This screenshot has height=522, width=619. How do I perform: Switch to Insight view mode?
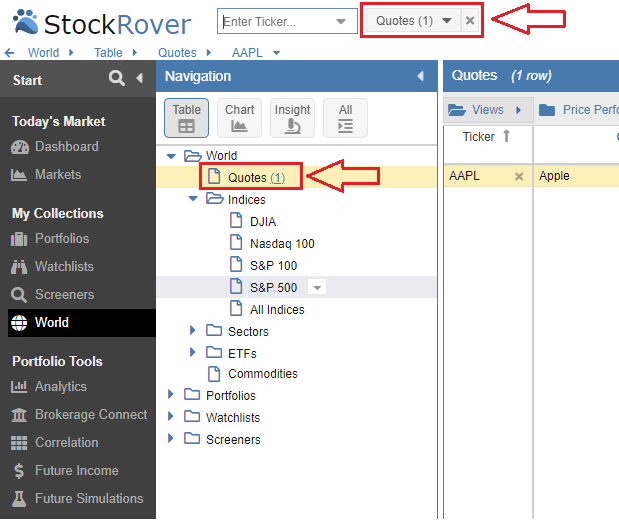(x=292, y=118)
